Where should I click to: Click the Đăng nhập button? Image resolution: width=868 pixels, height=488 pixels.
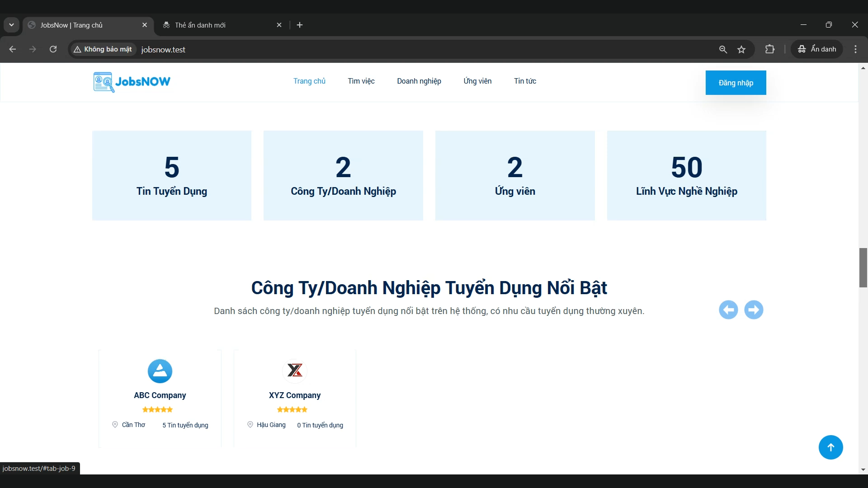tap(736, 83)
